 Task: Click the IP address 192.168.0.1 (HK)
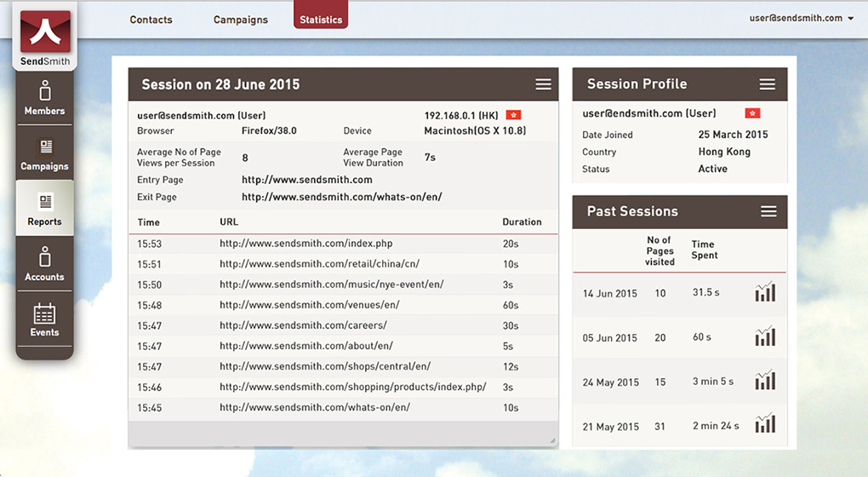(x=461, y=115)
